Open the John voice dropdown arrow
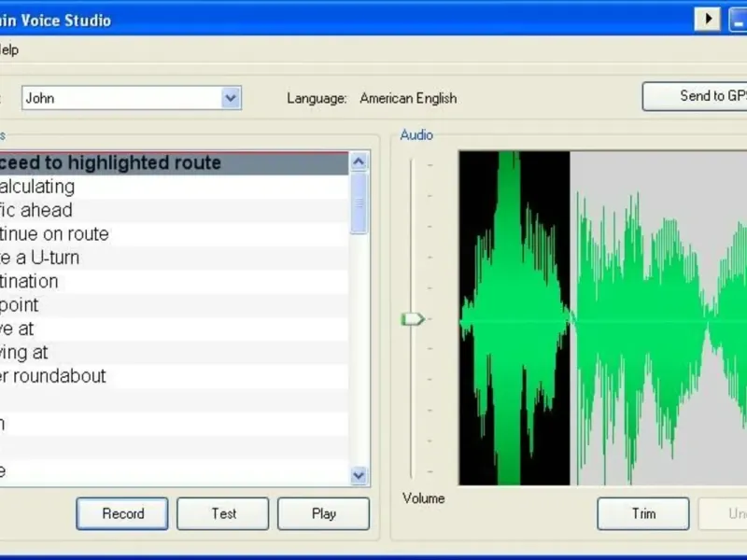The image size is (747, 560). [x=231, y=98]
